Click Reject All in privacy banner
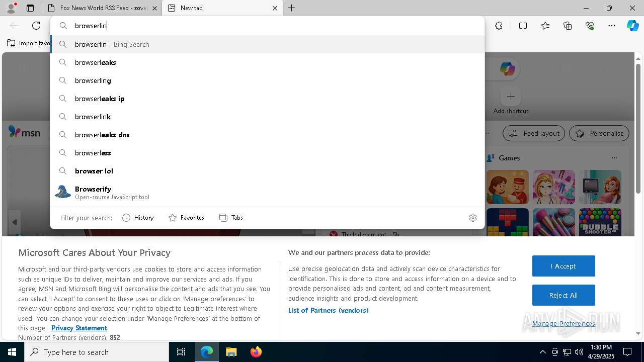The width and height of the screenshot is (644, 362). [x=563, y=295]
